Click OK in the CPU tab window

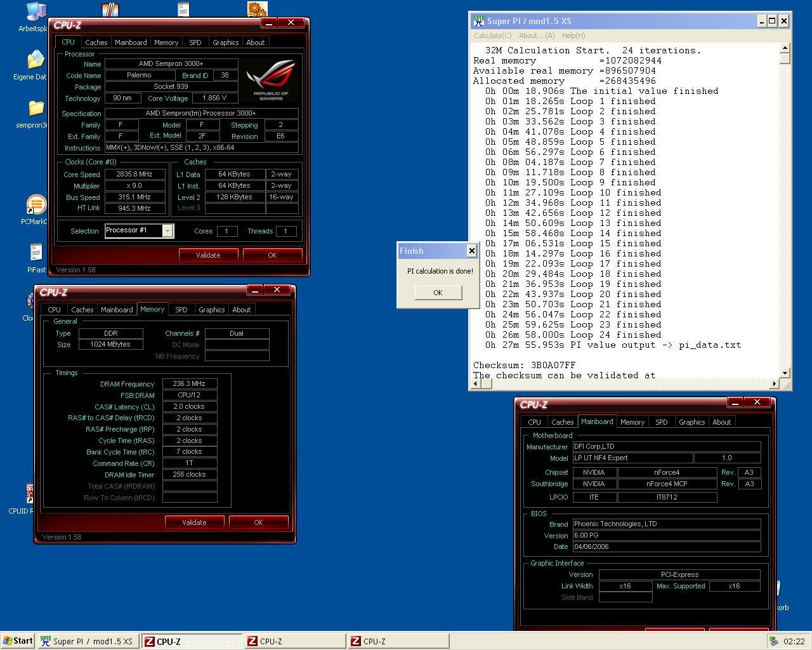click(x=272, y=255)
